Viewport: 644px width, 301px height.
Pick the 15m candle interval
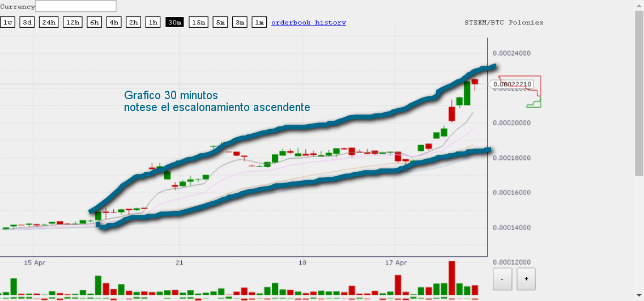click(x=199, y=22)
